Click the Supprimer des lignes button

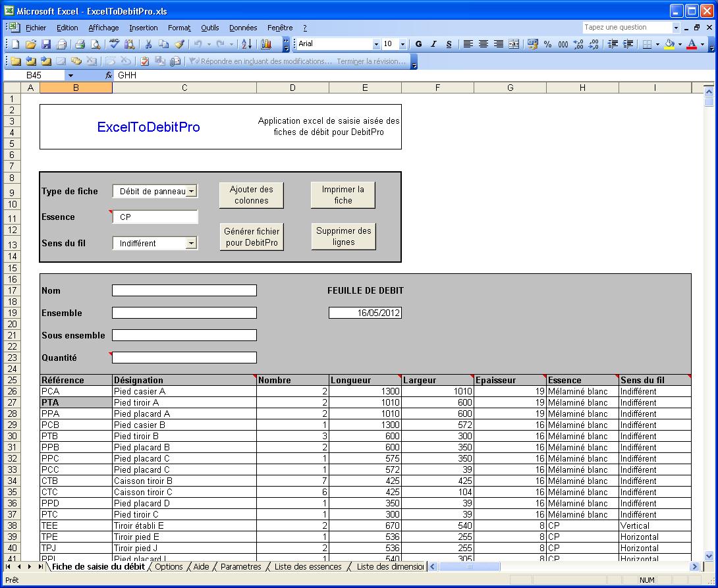(x=343, y=236)
